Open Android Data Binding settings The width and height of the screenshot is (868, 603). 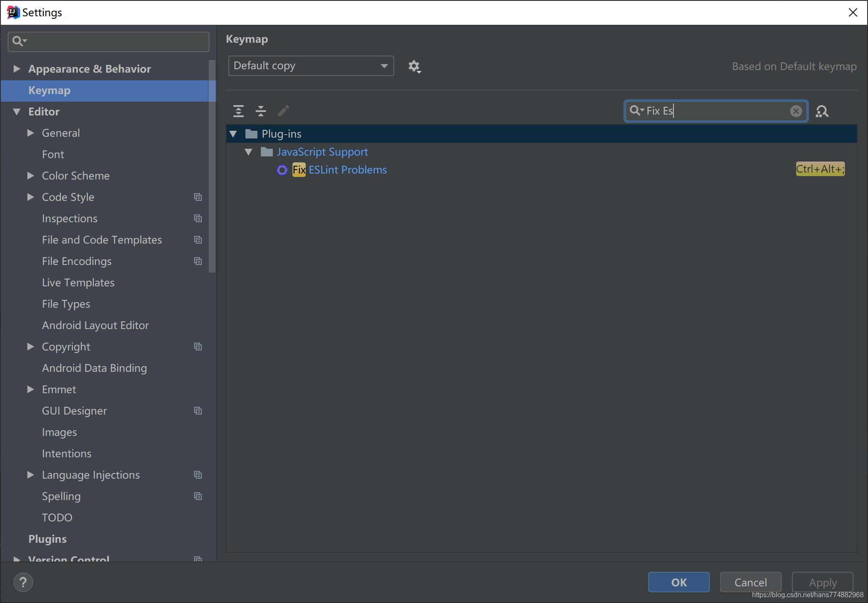click(94, 368)
